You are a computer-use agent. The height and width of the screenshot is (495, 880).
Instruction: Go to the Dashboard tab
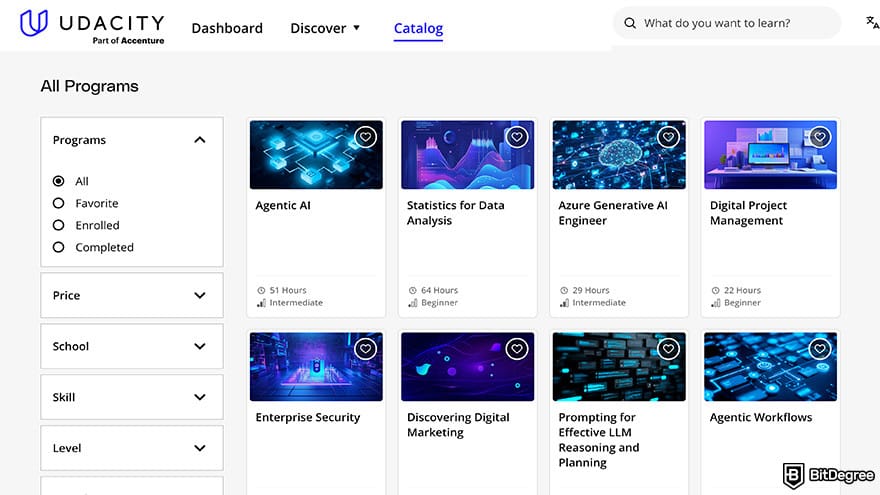coord(227,28)
